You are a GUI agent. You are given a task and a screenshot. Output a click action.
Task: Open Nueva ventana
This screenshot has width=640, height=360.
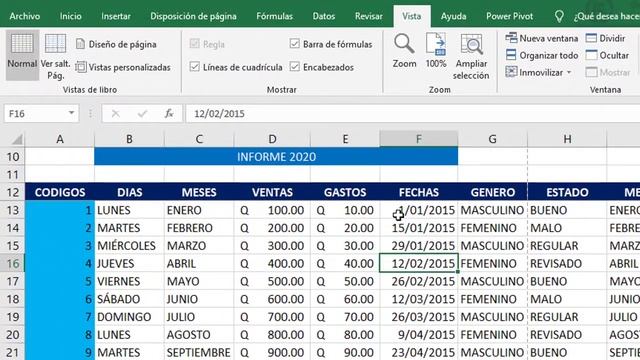click(542, 38)
